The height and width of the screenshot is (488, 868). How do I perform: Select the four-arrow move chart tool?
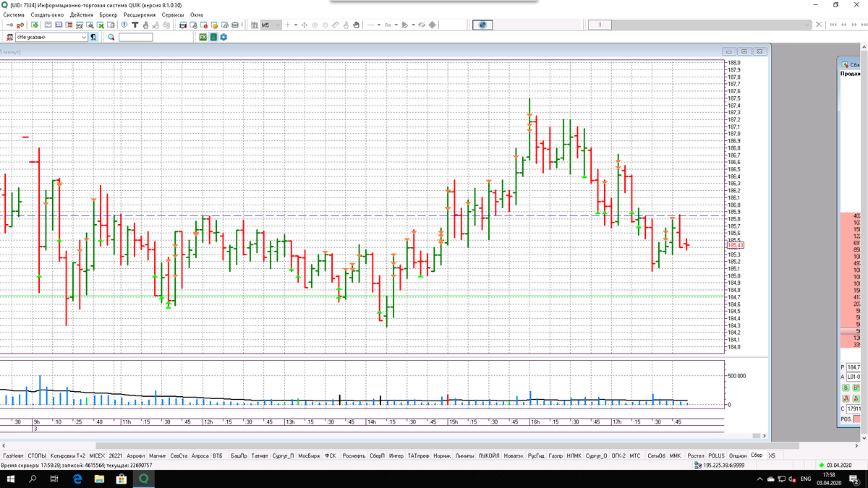click(305, 25)
